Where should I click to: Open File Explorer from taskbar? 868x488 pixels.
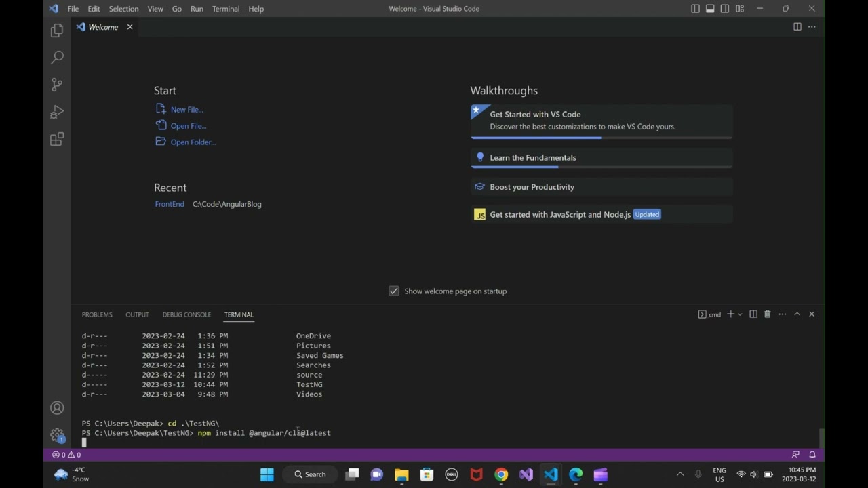point(401,474)
